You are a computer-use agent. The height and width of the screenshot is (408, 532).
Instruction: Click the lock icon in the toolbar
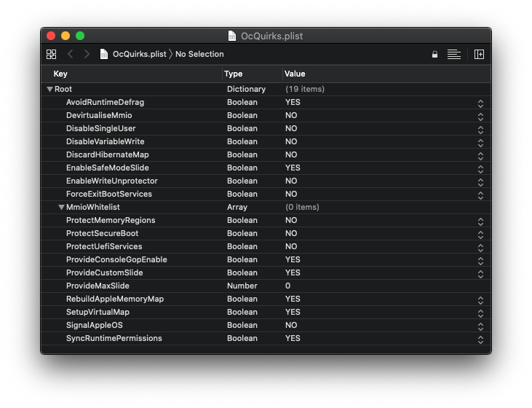point(434,55)
